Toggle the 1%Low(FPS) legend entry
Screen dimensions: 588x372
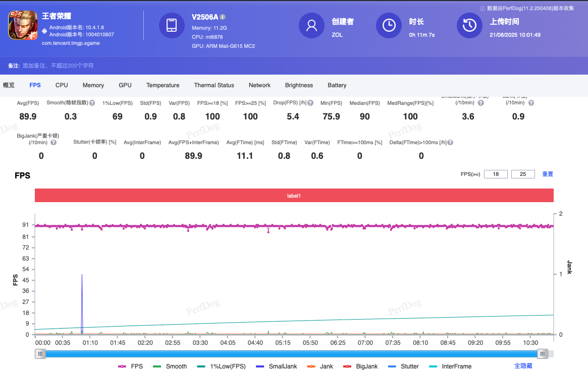pyautogui.click(x=222, y=366)
